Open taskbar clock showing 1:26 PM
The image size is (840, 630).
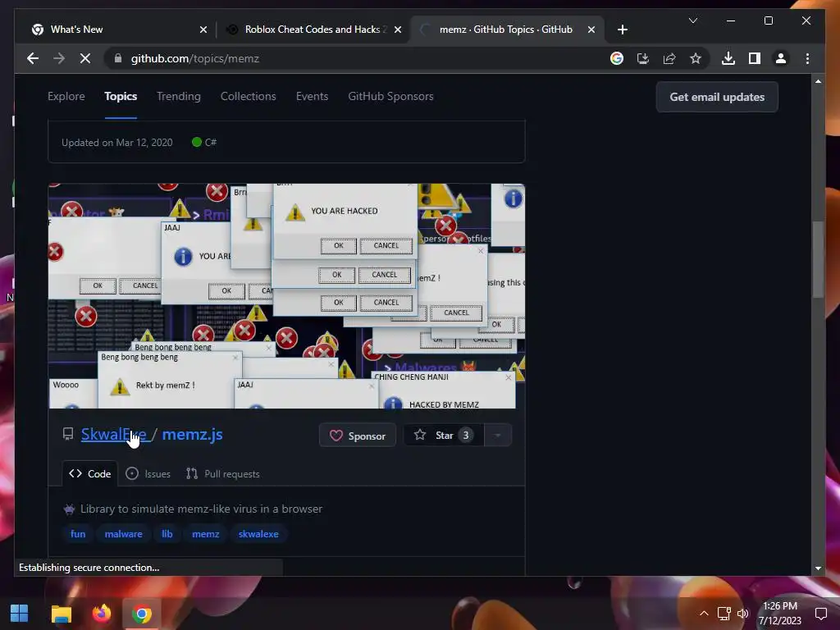click(x=780, y=614)
